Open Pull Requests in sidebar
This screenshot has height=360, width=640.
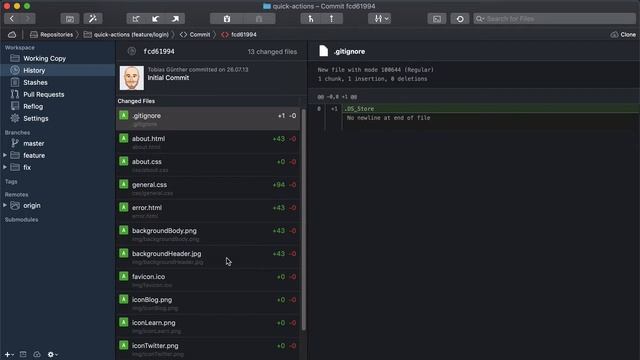[x=58, y=94]
